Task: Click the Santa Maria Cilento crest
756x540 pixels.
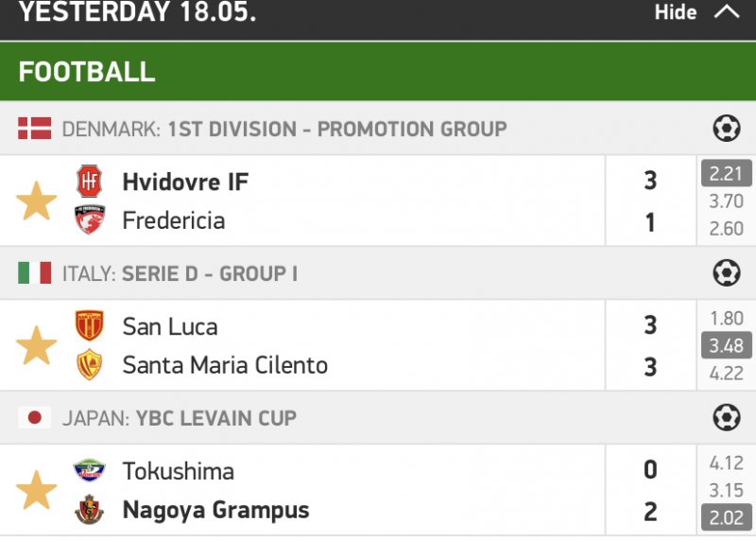Action: point(90,365)
